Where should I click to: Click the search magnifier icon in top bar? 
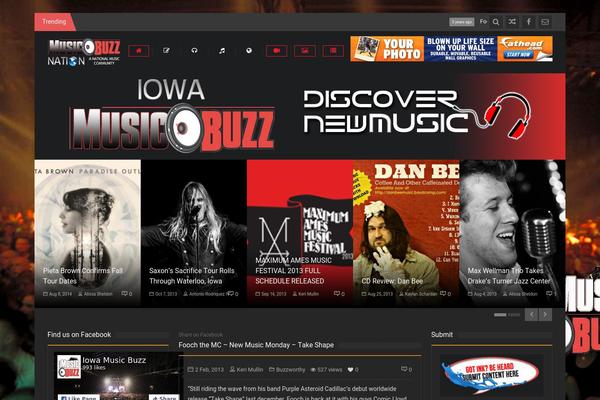coord(496,22)
